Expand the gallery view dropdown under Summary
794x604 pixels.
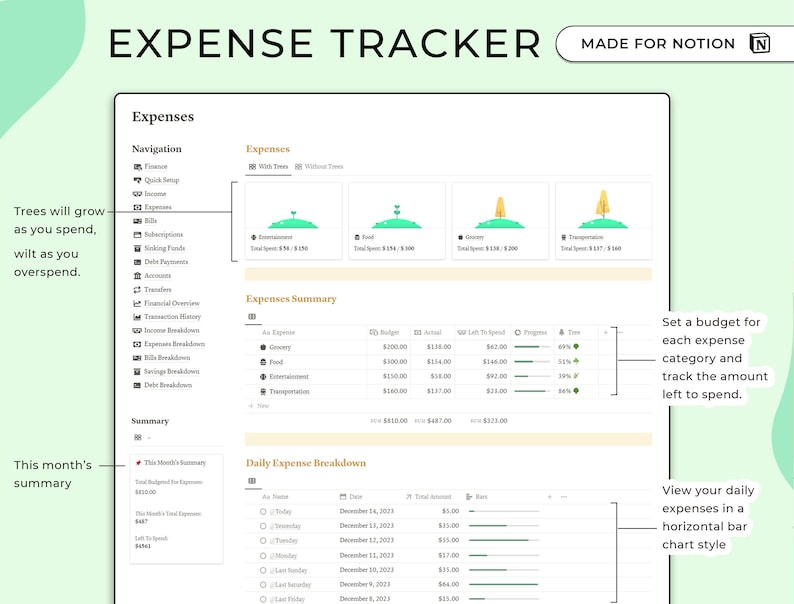click(149, 438)
